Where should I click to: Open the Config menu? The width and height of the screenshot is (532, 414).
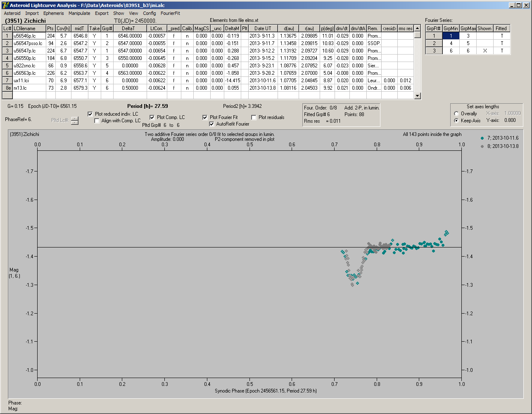pyautogui.click(x=150, y=13)
